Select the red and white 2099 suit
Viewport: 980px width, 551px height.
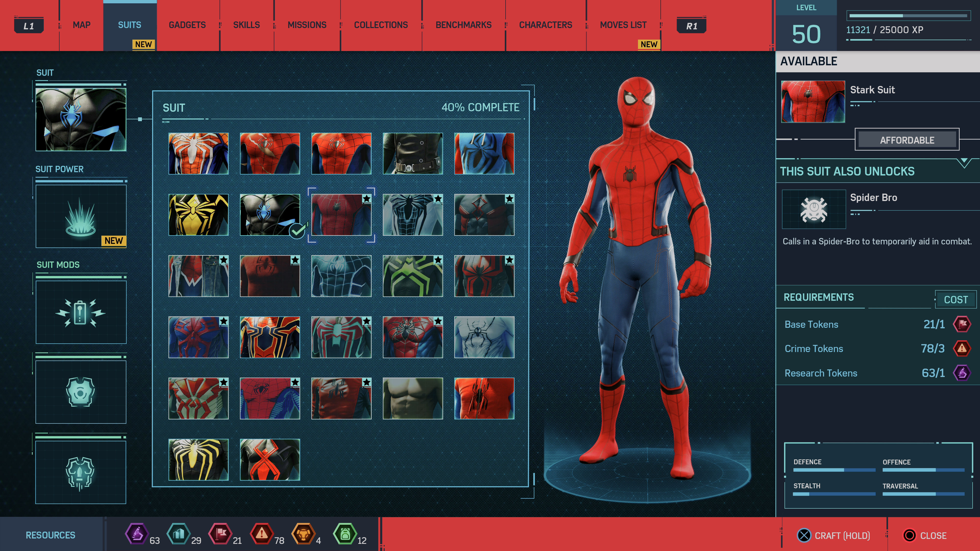(199, 398)
